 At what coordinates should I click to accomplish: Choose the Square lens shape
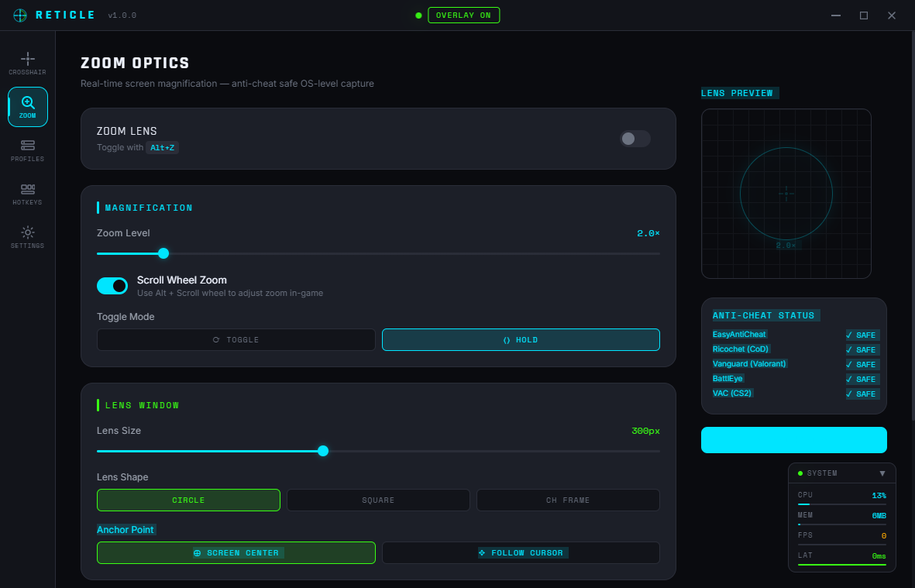click(x=378, y=500)
